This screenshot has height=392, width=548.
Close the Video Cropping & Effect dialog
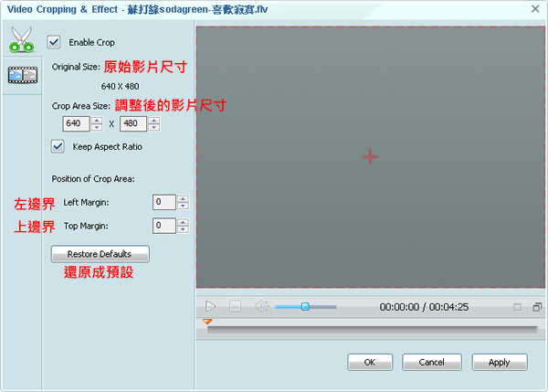point(535,9)
